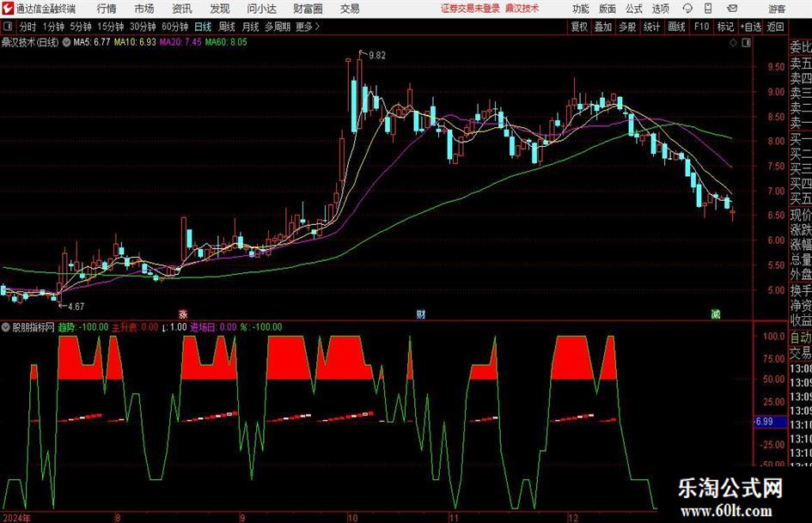Click the 主升浪: 0.00 indicator value
Image resolution: width=812 pixels, height=523 pixels.
135,327
